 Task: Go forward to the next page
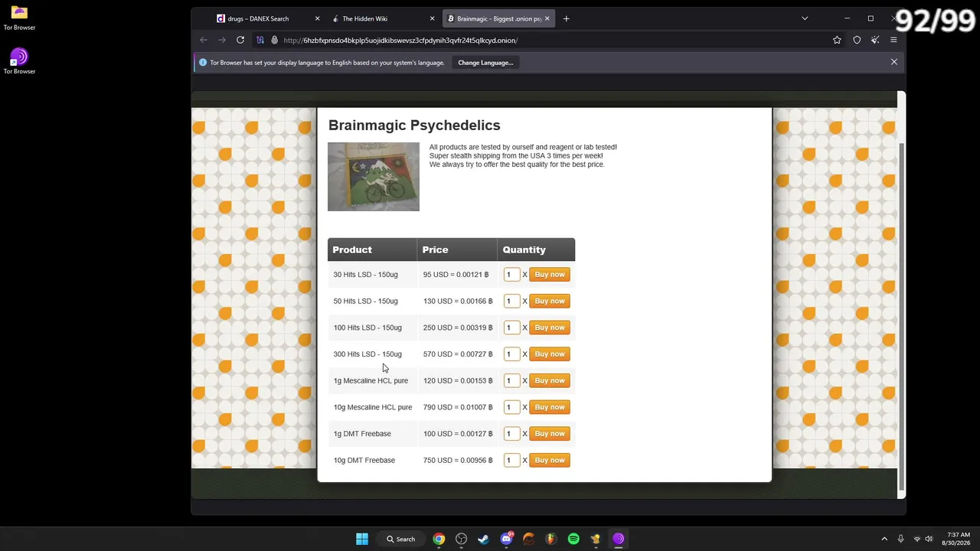point(222,40)
